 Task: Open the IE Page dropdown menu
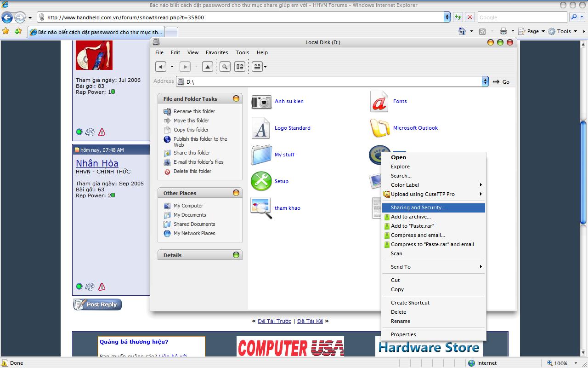click(x=532, y=31)
